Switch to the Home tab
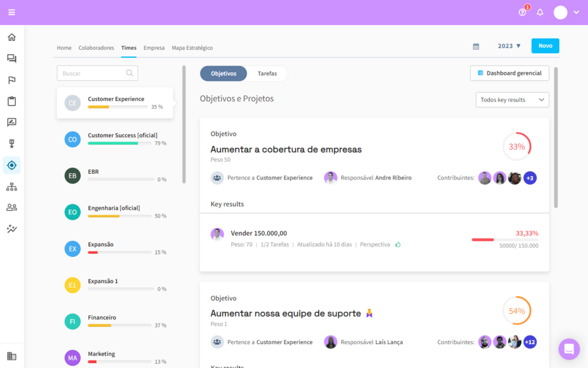The height and width of the screenshot is (368, 588). (x=64, y=48)
